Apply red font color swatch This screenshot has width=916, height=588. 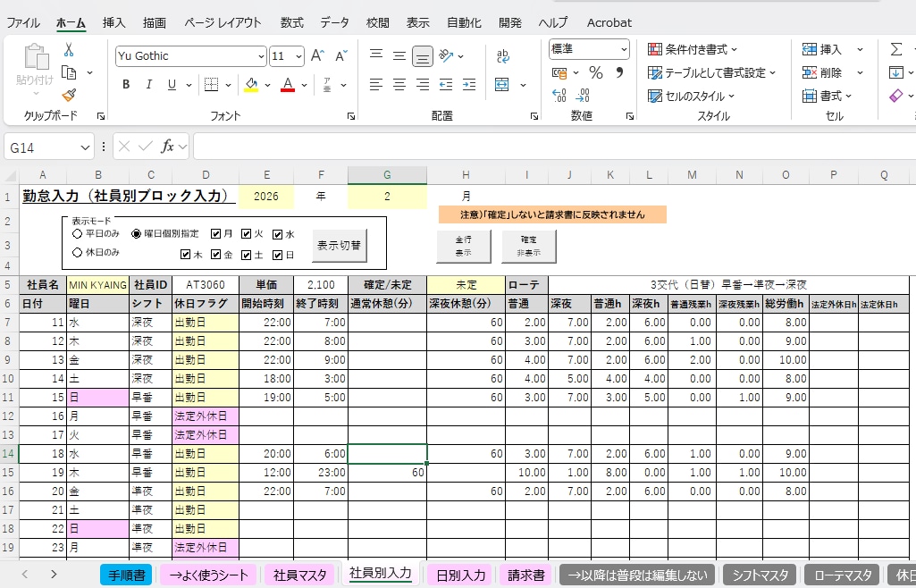pos(288,85)
